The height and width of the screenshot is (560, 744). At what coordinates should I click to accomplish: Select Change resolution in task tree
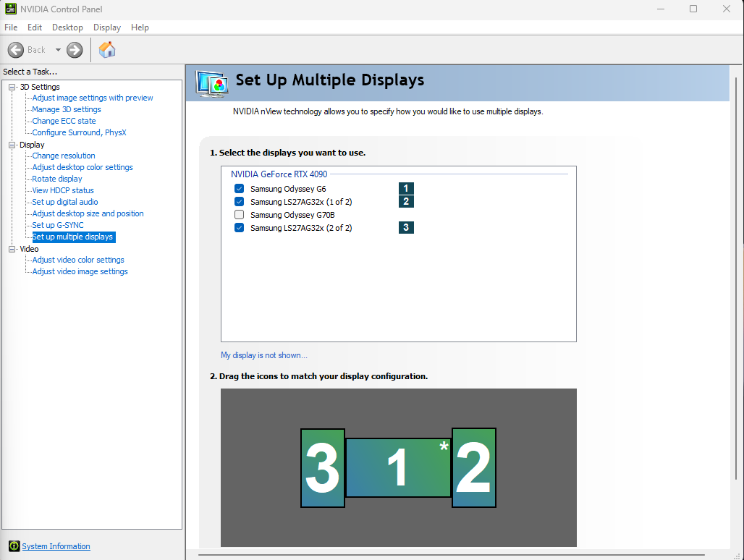click(64, 156)
